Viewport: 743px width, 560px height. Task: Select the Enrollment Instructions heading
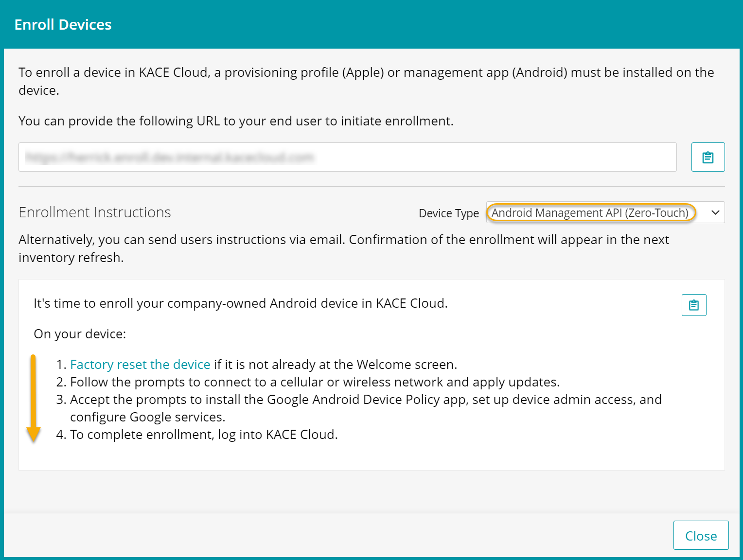[95, 212]
